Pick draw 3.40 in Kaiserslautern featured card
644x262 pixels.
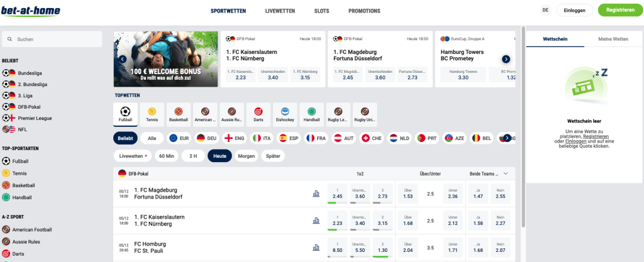click(273, 74)
